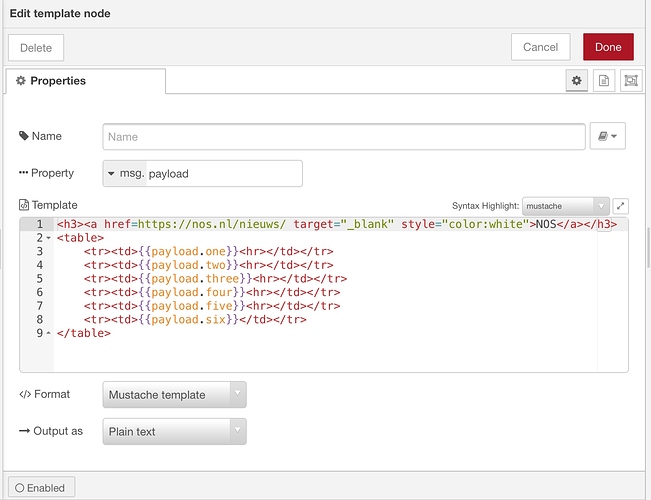
Task: Click the book icon beside Name field
Action: point(608,136)
